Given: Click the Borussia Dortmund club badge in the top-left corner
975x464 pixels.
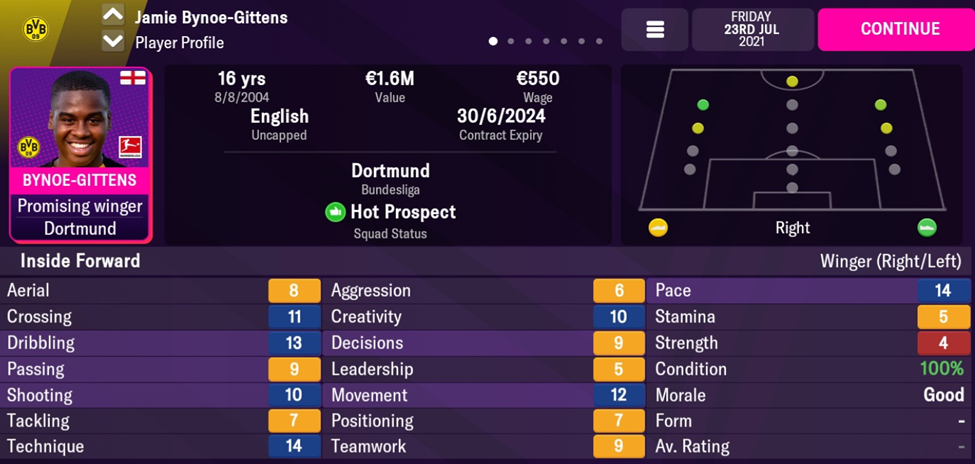Looking at the screenshot, I should coord(35,27).
